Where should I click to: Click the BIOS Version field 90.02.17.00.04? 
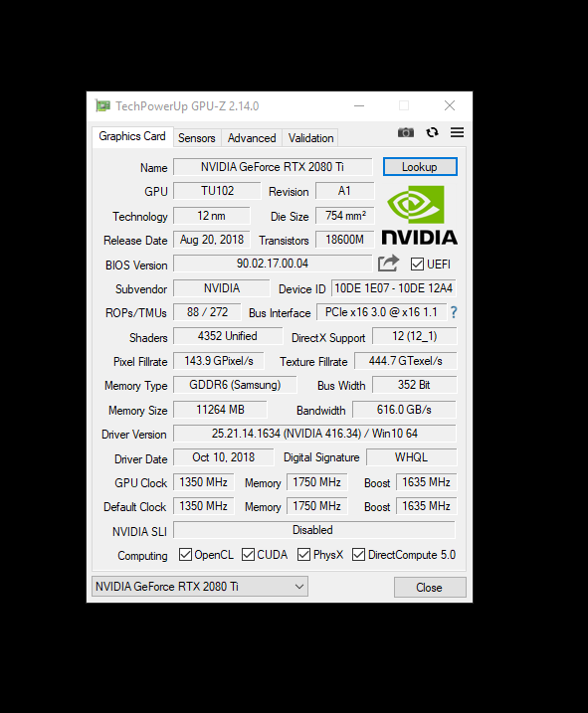click(273, 264)
